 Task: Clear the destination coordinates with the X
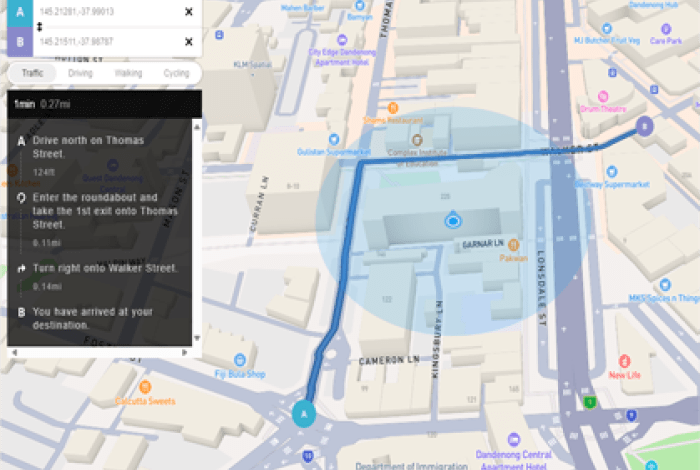coord(189,41)
